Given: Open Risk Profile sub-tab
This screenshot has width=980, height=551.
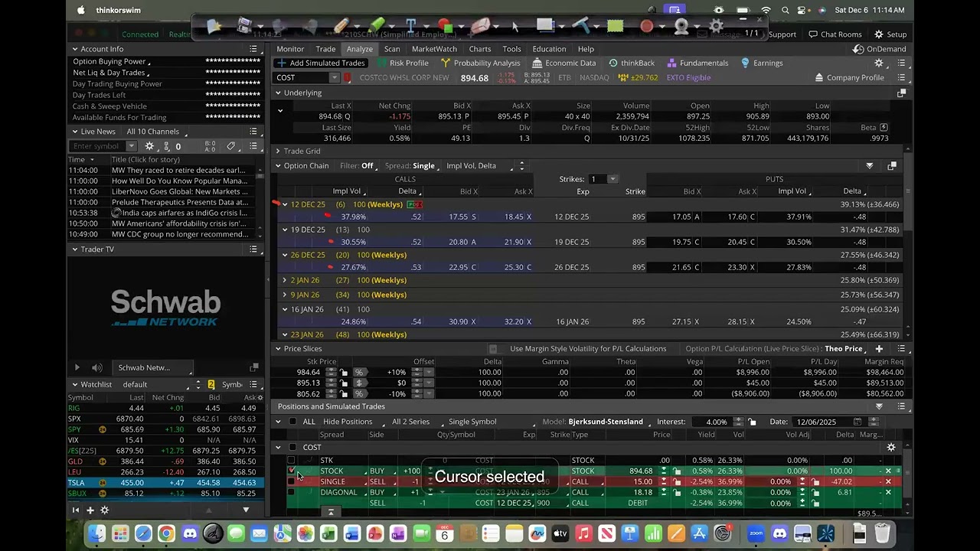Looking at the screenshot, I should click(x=402, y=63).
